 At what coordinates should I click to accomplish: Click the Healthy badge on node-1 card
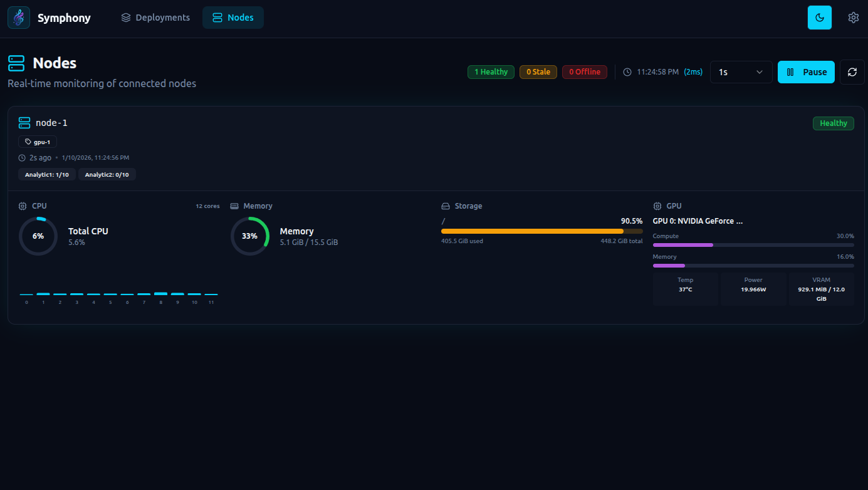834,123
